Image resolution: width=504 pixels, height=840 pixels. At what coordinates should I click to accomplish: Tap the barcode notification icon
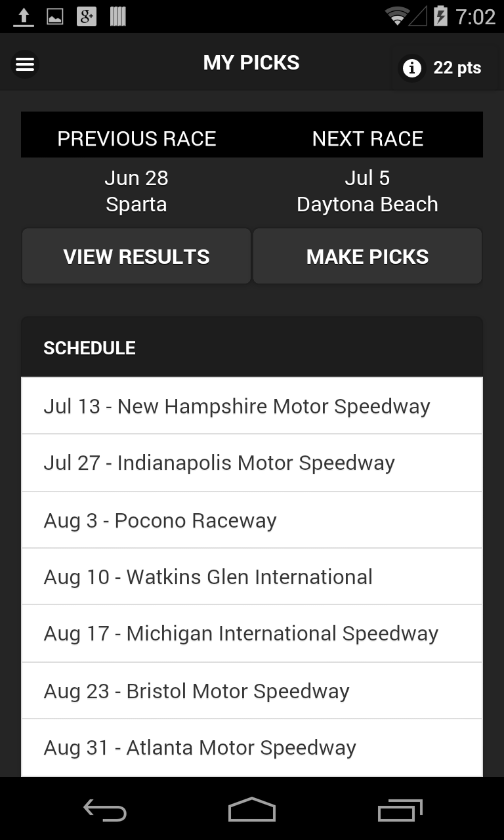[x=118, y=16]
